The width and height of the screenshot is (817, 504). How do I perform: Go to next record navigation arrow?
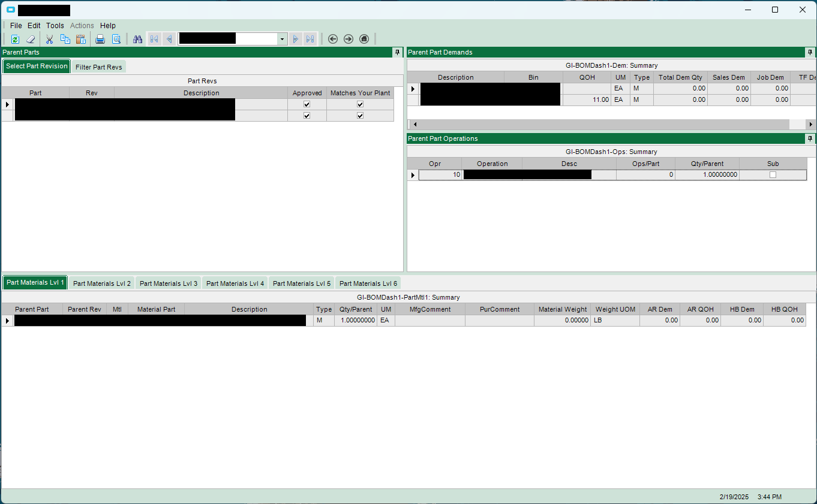tap(295, 39)
